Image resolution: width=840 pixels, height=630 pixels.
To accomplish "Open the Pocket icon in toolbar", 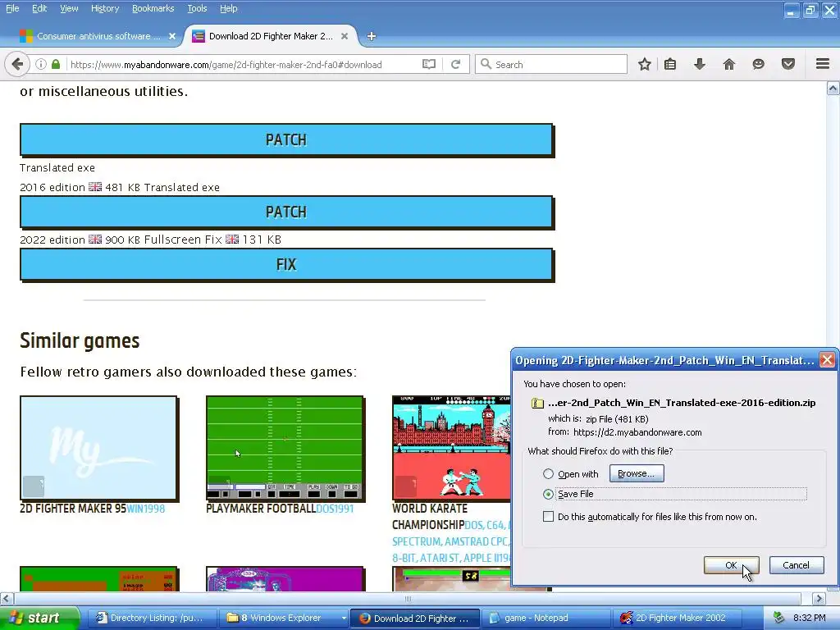I will [x=787, y=64].
